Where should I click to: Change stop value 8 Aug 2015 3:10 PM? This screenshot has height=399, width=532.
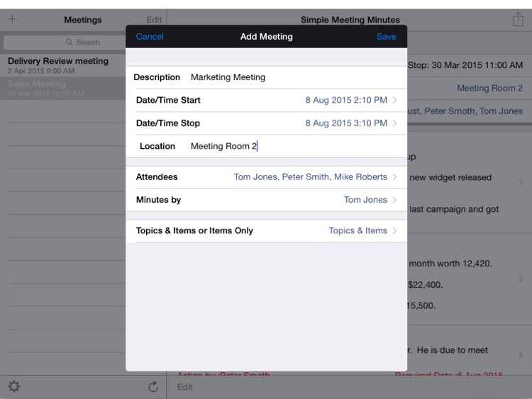(x=346, y=123)
